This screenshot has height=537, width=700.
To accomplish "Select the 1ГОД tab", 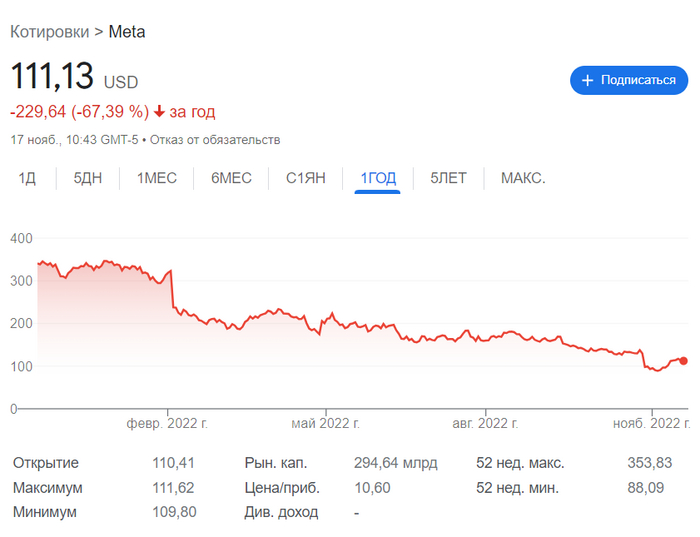I will [378, 178].
